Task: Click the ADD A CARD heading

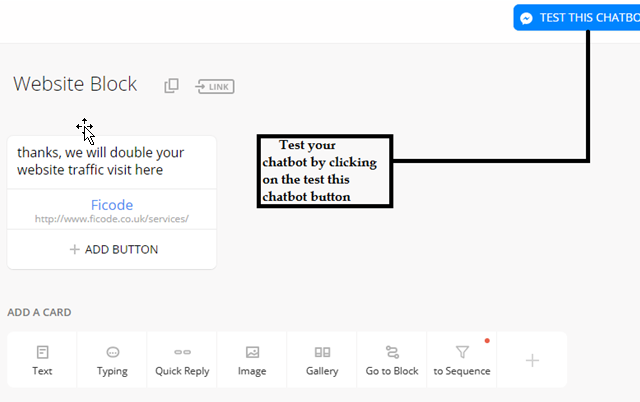Action: click(x=39, y=312)
